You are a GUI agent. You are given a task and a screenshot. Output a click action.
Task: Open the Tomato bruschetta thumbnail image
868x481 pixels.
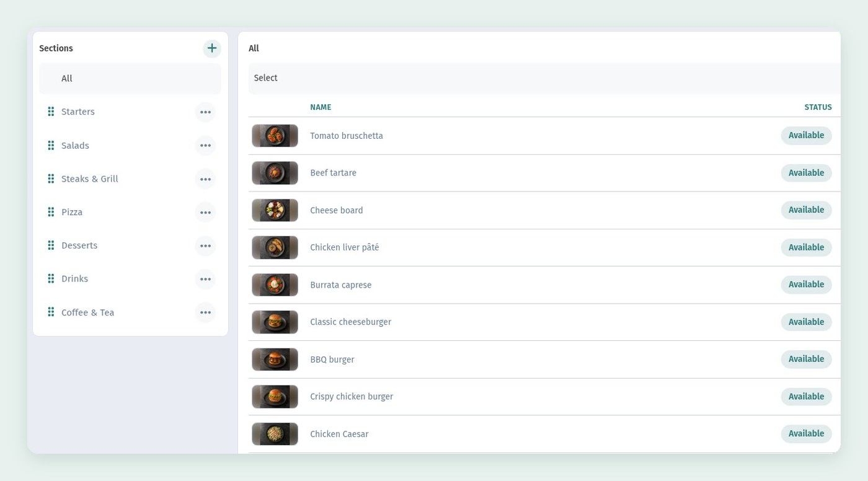[275, 136]
